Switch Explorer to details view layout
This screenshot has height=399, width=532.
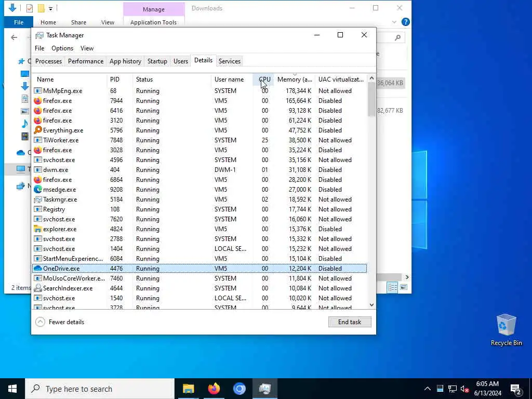point(393,287)
